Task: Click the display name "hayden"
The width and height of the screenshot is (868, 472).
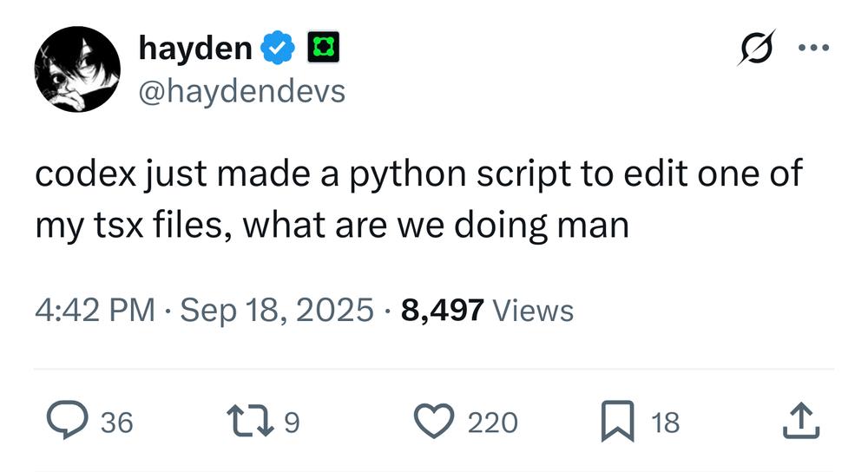Action: [x=194, y=49]
